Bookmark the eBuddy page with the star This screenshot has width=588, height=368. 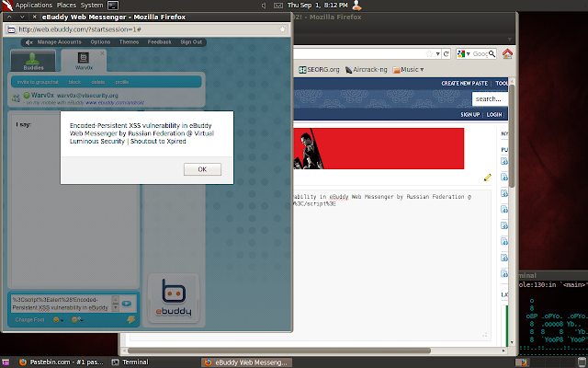coord(282,29)
